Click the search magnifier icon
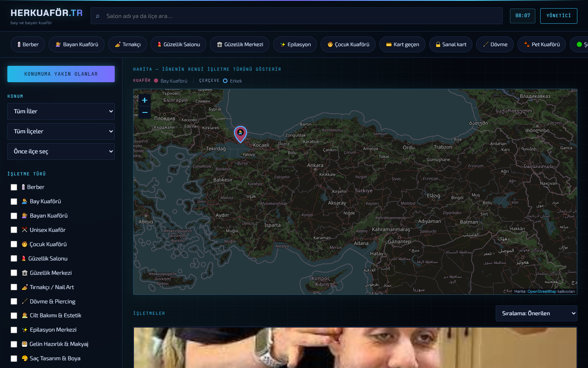The width and height of the screenshot is (588, 368). click(98, 16)
